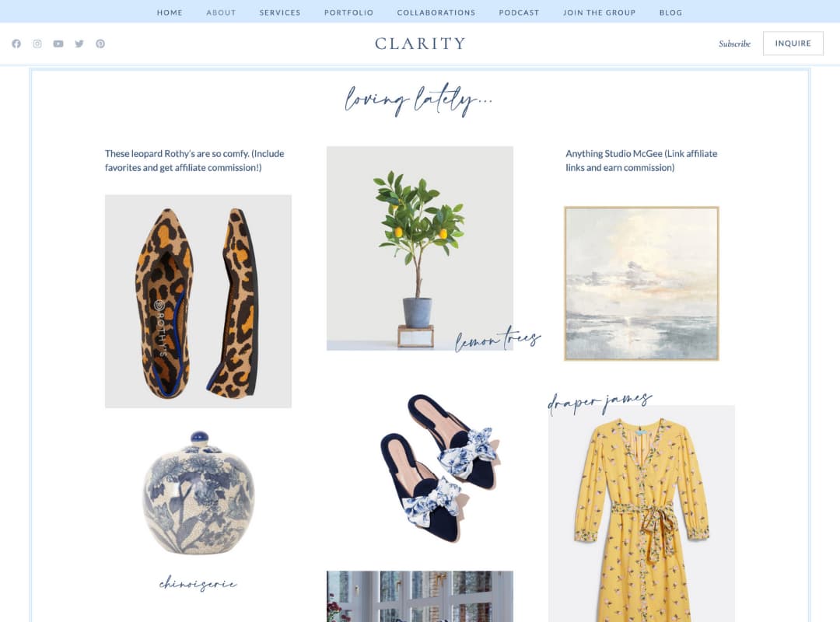The image size is (840, 622).
Task: Click the Subscribe link
Action: (734, 44)
